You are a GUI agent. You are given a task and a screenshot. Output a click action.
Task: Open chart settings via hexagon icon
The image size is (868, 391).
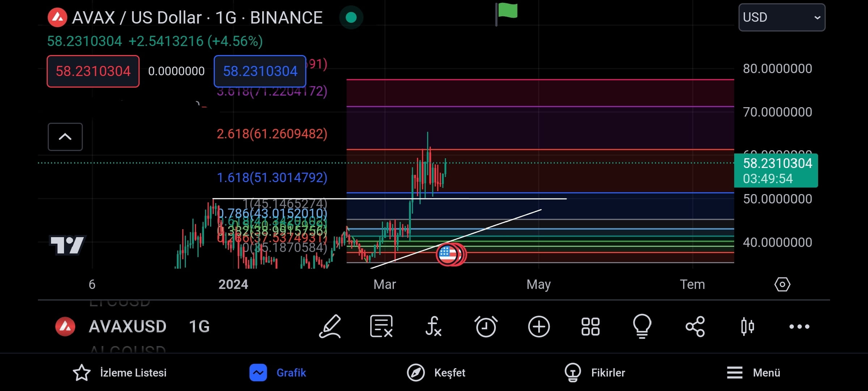[782, 285]
